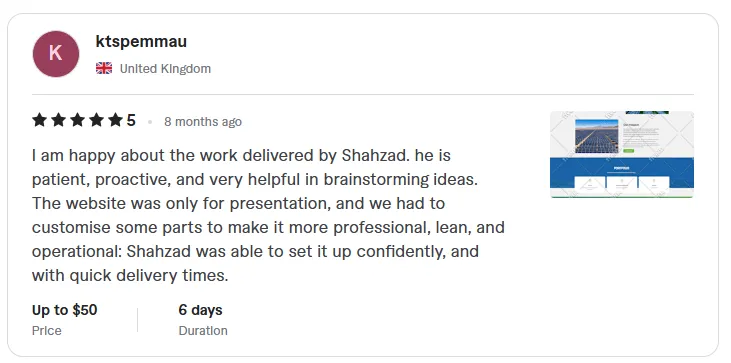Image resolution: width=731 pixels, height=363 pixels.
Task: Click the first rating star
Action: [40, 120]
